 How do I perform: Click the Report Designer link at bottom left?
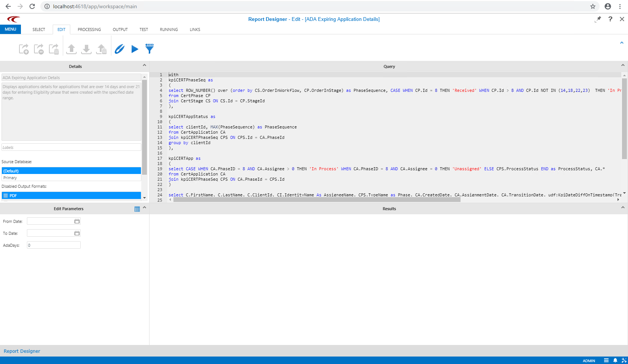22,351
